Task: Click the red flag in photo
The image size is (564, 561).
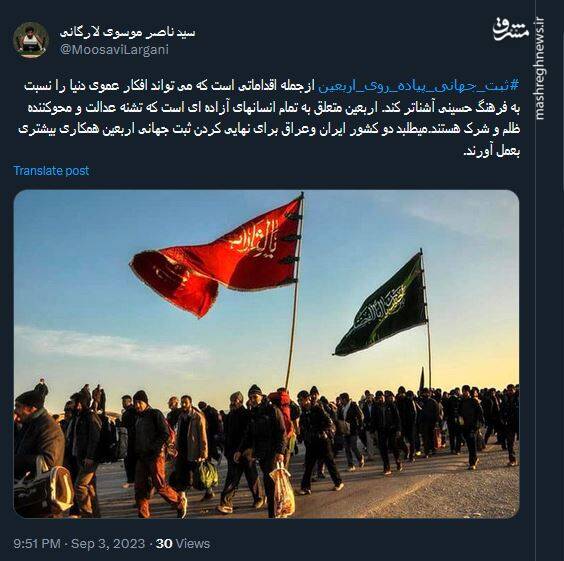Action: tap(216, 255)
